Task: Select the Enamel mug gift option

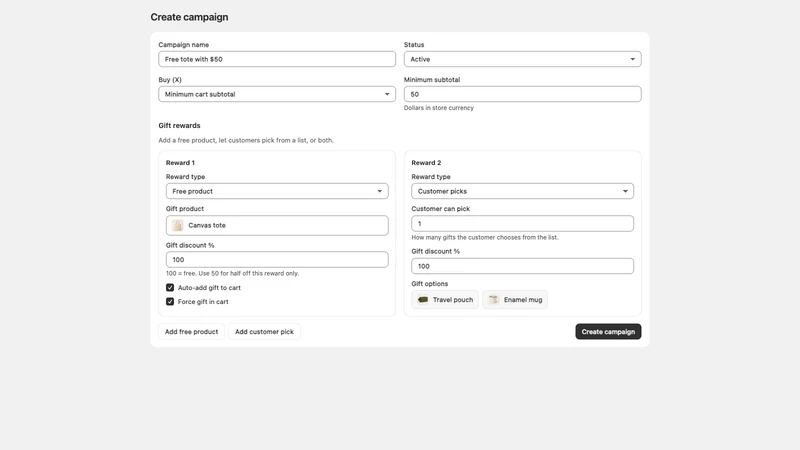Action: pos(515,299)
